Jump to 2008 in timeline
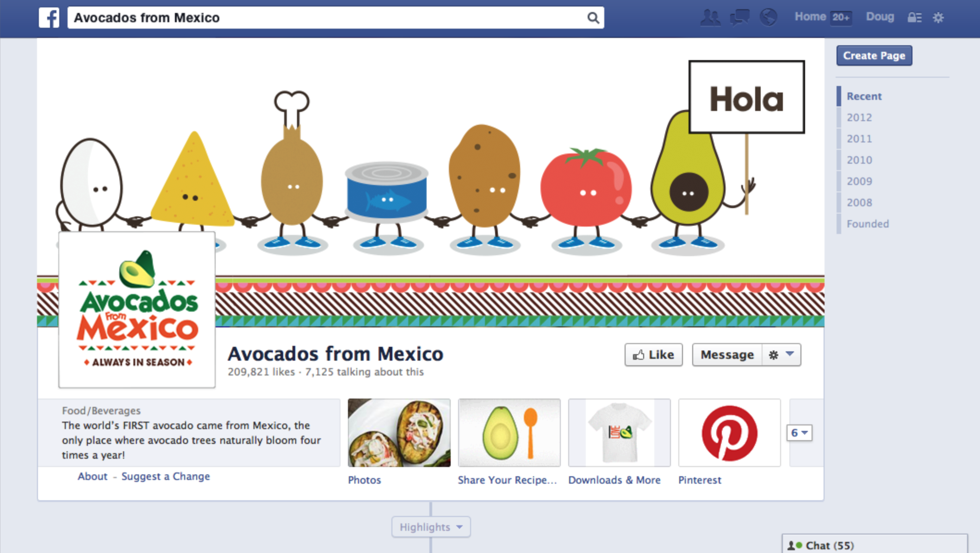This screenshot has height=553, width=980. pos(859,203)
